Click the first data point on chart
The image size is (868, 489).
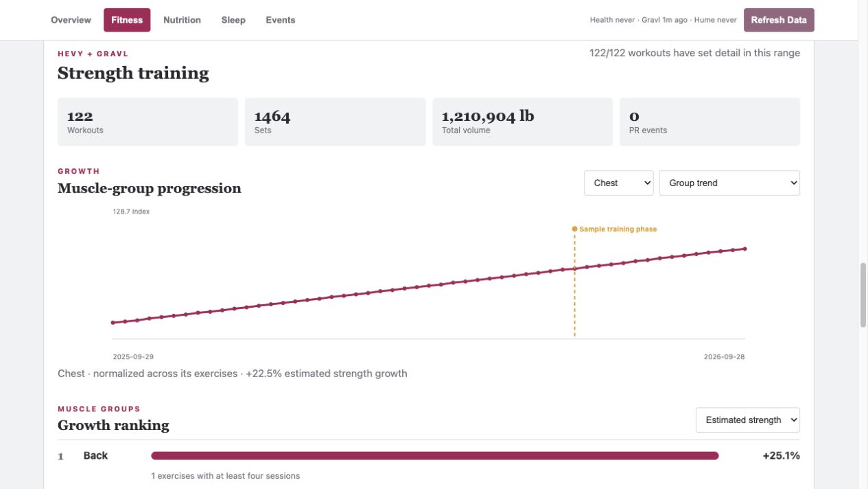pos(113,323)
